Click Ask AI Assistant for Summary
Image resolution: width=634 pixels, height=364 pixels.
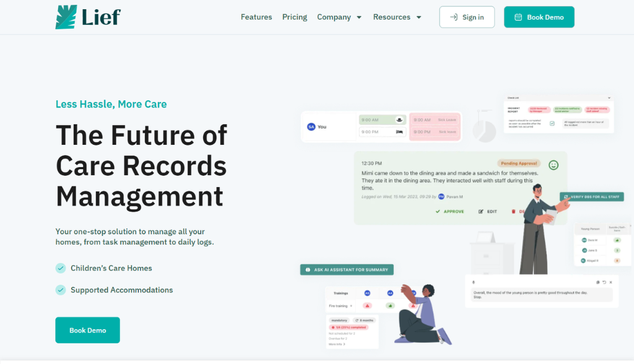point(347,270)
